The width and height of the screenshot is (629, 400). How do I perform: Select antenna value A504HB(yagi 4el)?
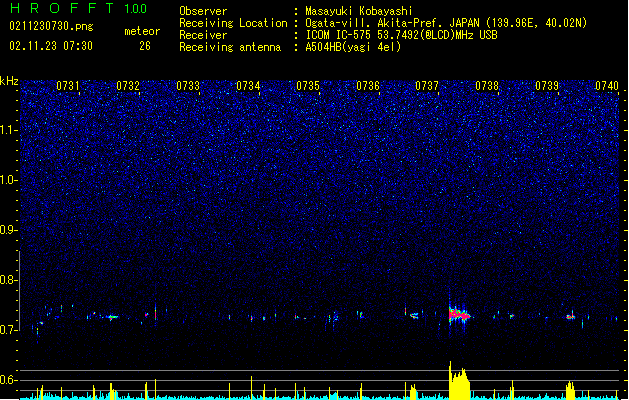(x=353, y=47)
